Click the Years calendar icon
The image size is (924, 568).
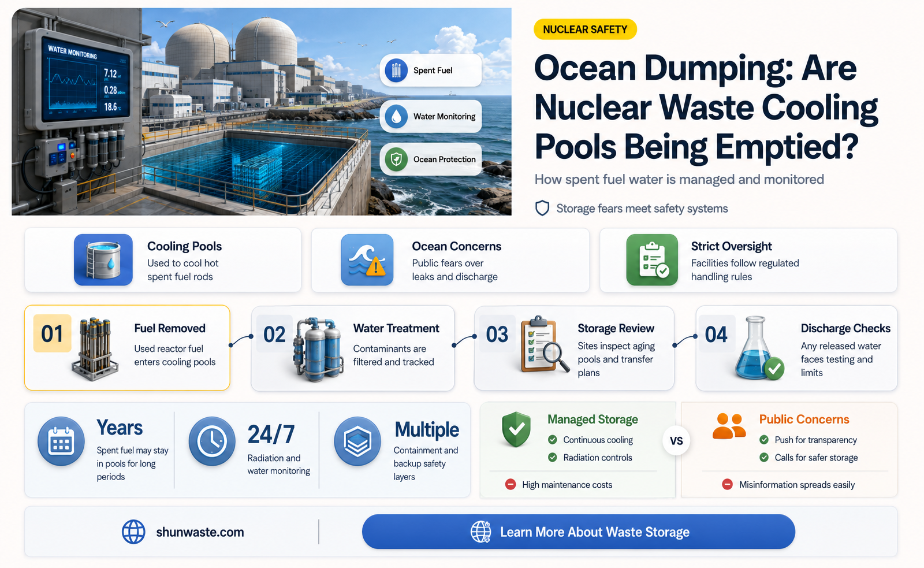coord(61,441)
